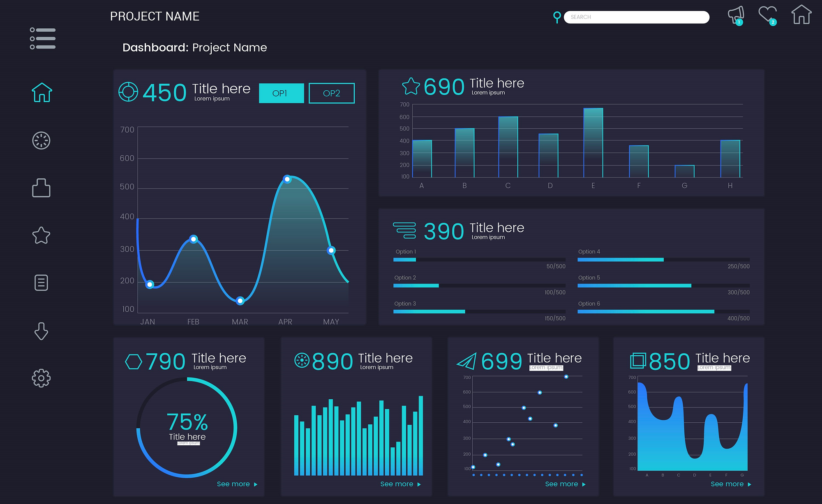Screen dimensions: 822x504
Task: Open the document icon in the sidebar
Action: point(41,283)
